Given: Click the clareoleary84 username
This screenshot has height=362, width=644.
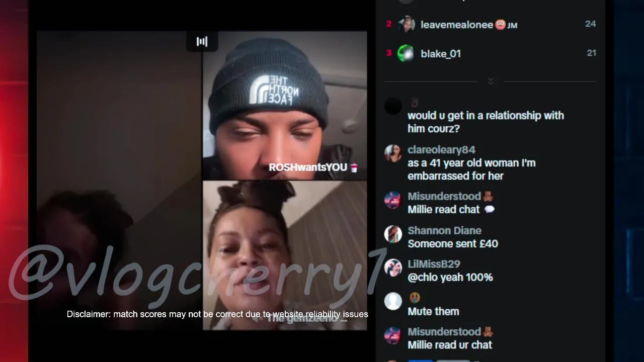Looking at the screenshot, I should [441, 150].
